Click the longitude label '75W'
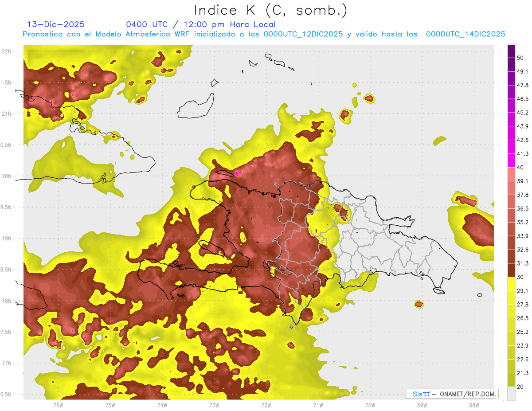The height and width of the screenshot is (411, 532). [110, 405]
